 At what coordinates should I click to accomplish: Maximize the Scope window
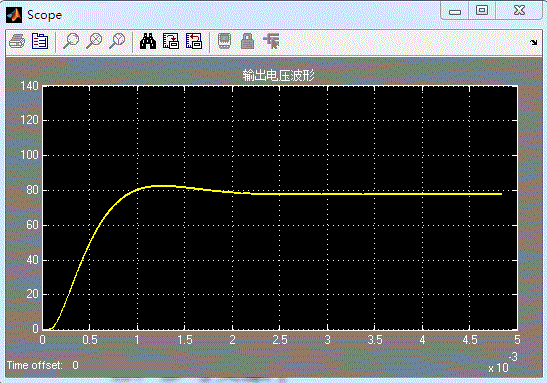point(482,10)
